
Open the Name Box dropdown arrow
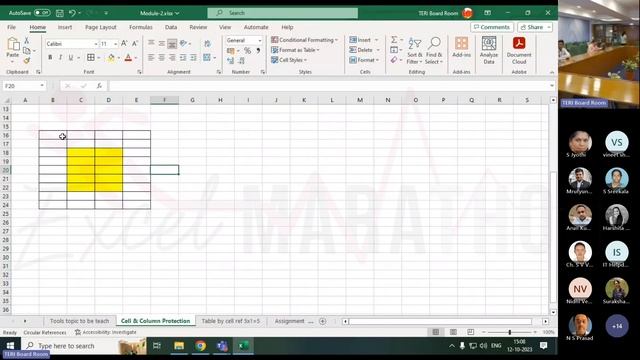pyautogui.click(x=42, y=86)
